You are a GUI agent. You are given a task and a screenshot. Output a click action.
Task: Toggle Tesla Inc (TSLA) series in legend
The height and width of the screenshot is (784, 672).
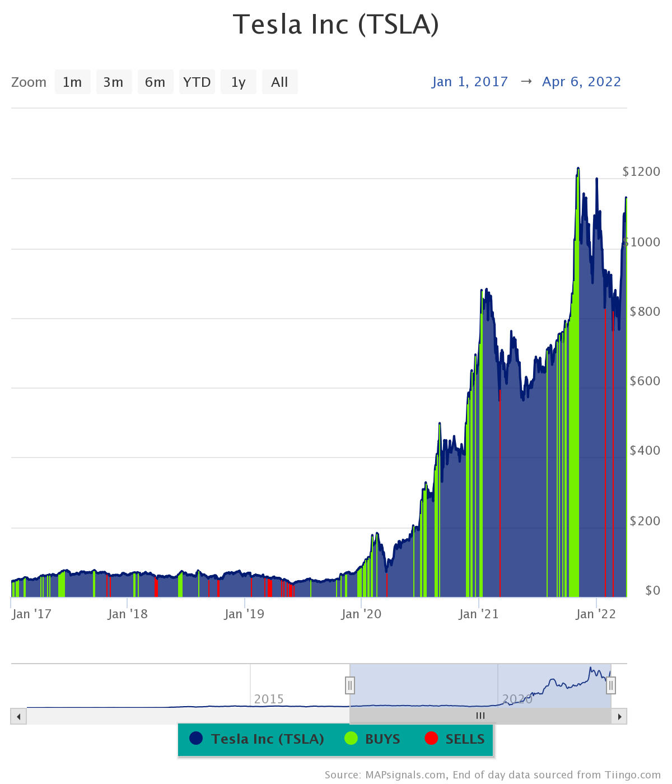point(267,739)
